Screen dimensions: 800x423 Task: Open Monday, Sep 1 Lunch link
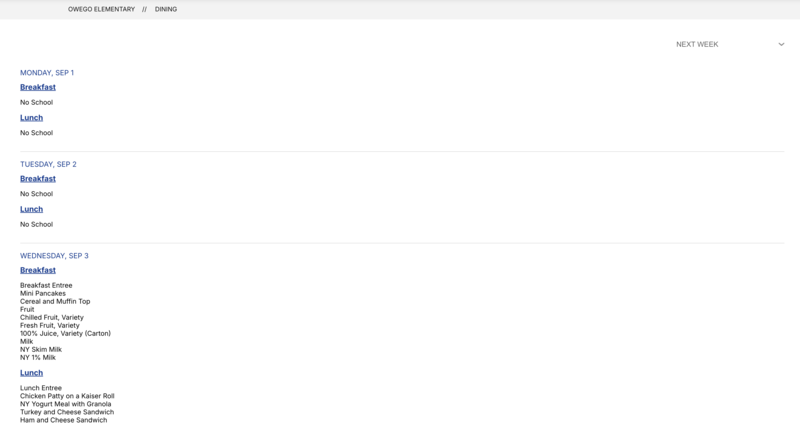point(31,118)
